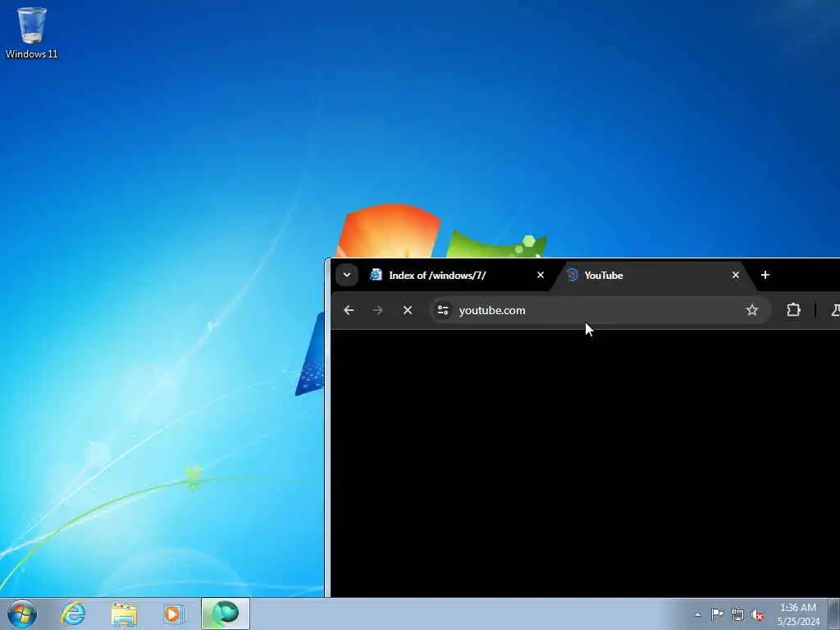Screen dimensions: 840x630
Task: Launch Internet Explorer from the taskbar
Action: pyautogui.click(x=73, y=614)
